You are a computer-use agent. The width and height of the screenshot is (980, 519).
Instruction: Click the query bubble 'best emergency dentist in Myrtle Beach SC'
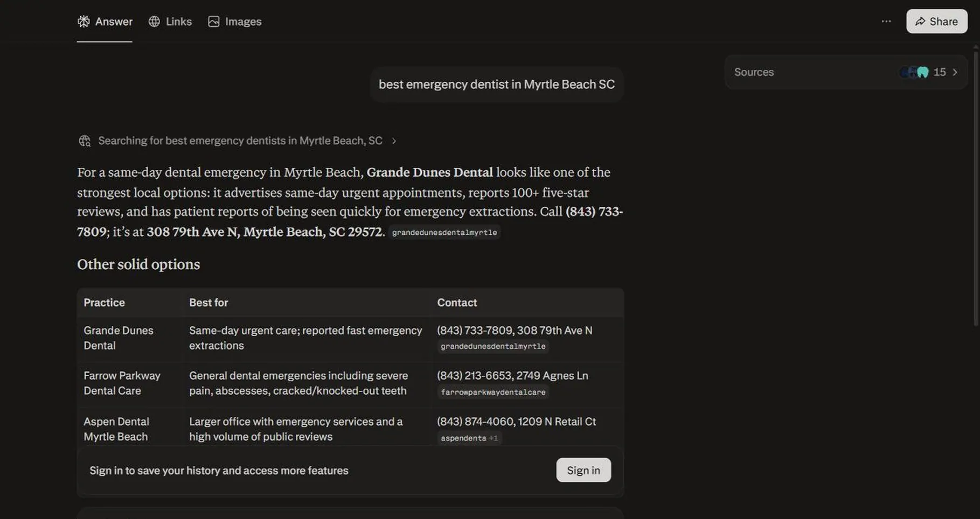click(497, 85)
